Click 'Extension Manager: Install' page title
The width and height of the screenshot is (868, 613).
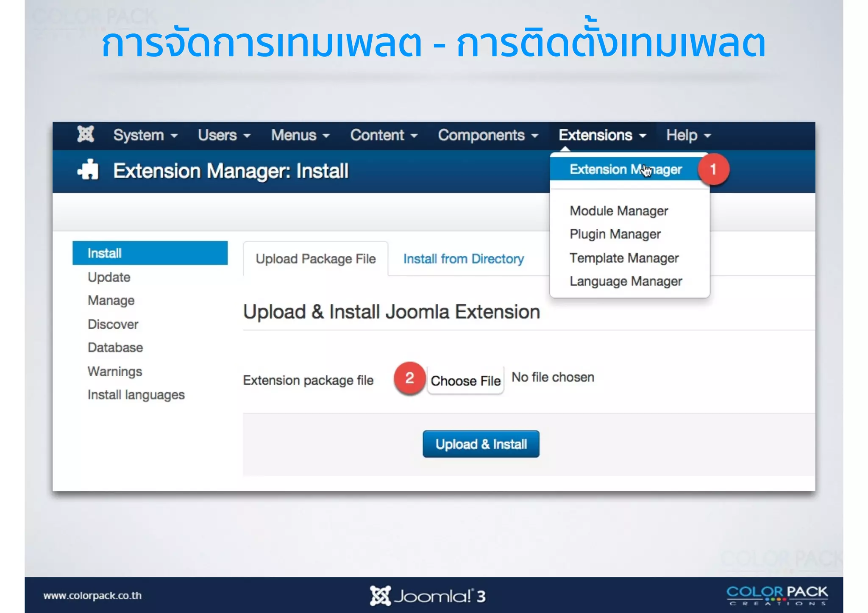[231, 171]
